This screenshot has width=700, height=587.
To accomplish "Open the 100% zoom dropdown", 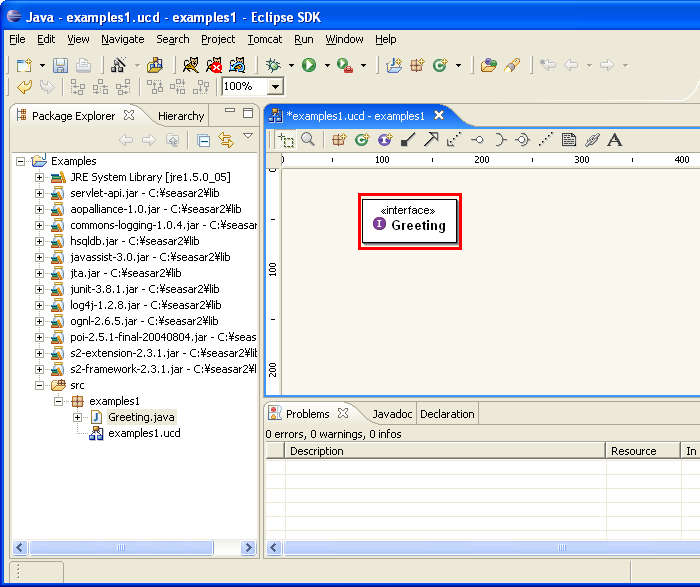I will click(x=275, y=87).
